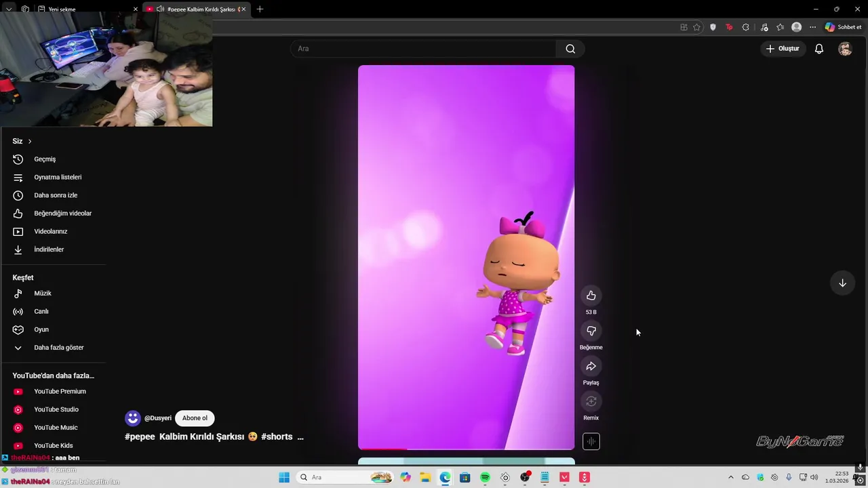Expand description ellipsis after #shorts

tap(300, 437)
